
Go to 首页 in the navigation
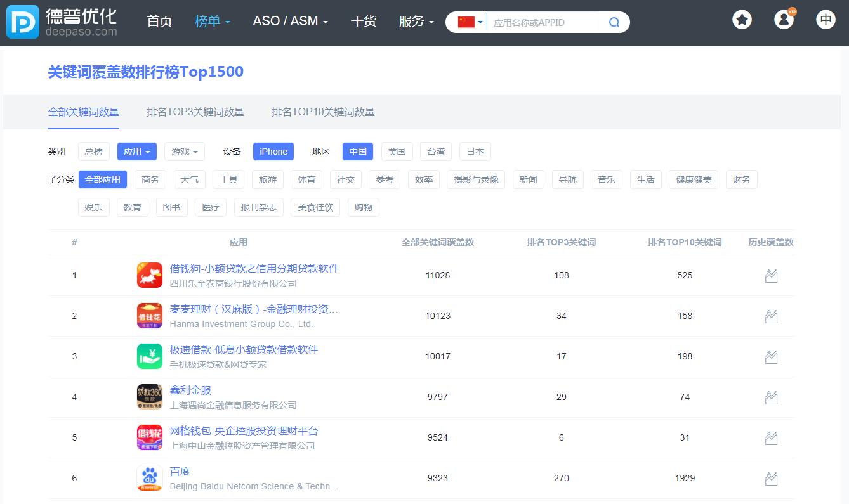[159, 21]
